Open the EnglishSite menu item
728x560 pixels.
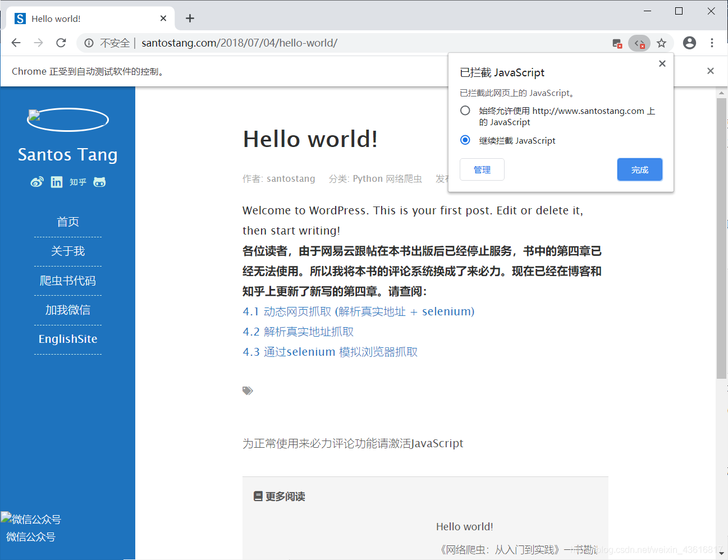tap(68, 339)
